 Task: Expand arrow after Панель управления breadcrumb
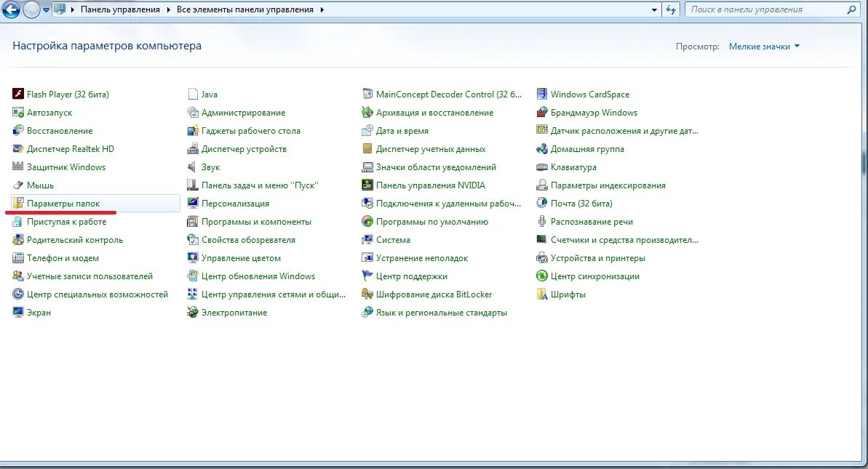[x=169, y=10]
